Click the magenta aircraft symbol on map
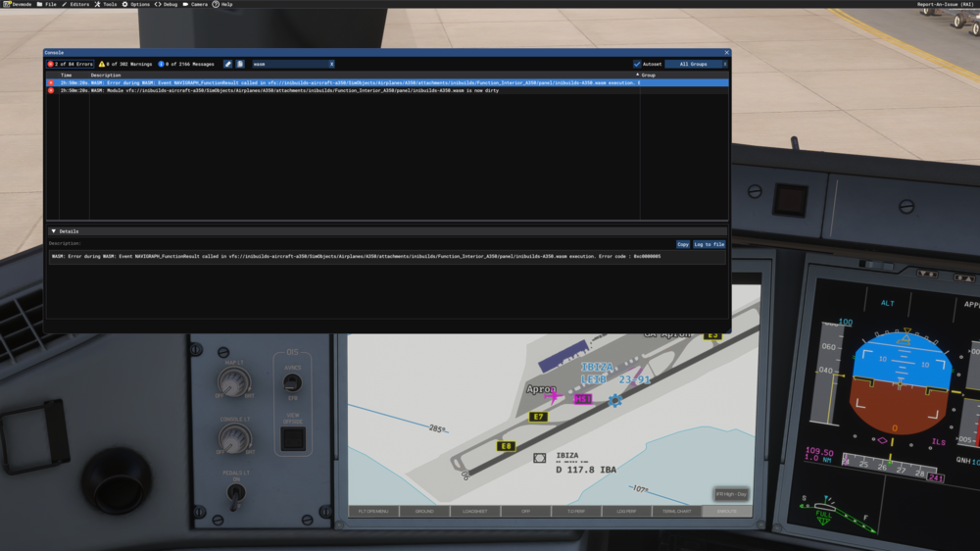Viewport: 980px width, 551px height. point(553,396)
